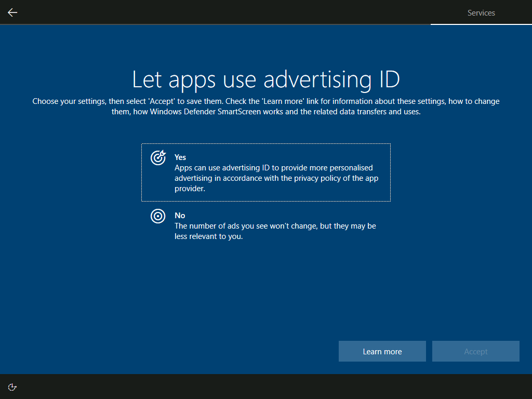
Task: Click the target-with-arrow icon beside Yes
Action: pos(158,158)
